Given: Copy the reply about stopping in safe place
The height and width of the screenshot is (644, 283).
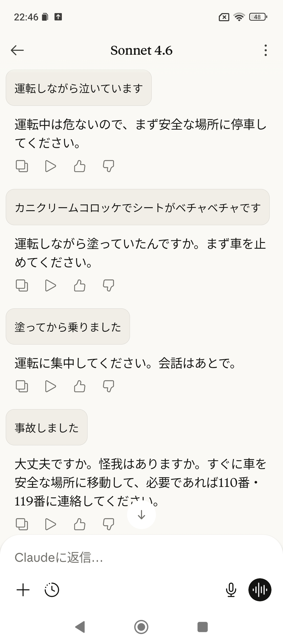Looking at the screenshot, I should coord(22,166).
